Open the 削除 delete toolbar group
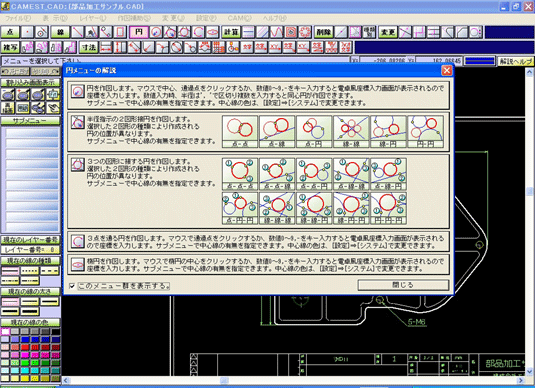535x388 pixels. point(324,32)
